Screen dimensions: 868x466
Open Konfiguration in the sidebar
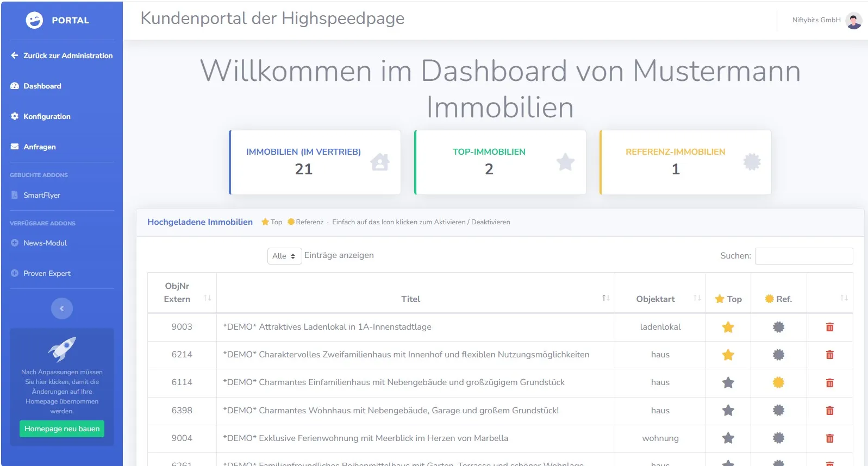coord(41,116)
